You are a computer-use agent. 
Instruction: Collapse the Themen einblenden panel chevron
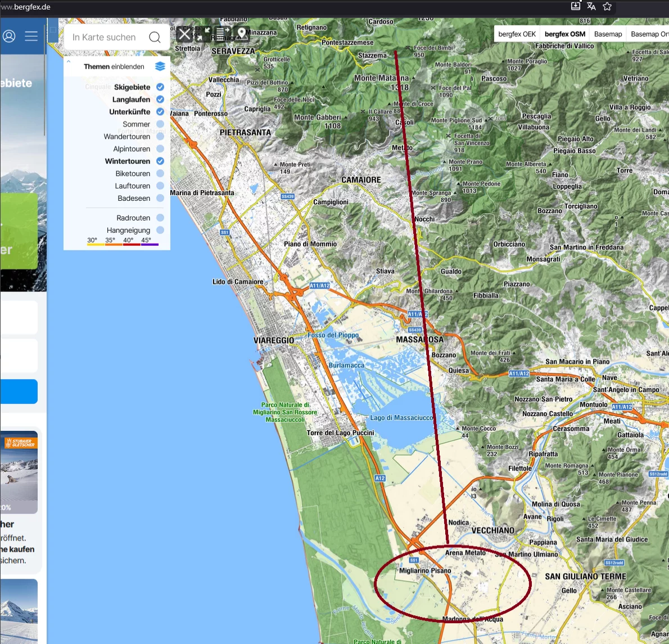point(69,62)
